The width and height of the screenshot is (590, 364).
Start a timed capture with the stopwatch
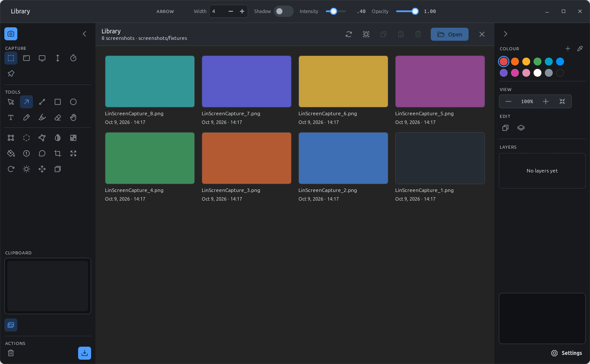(x=73, y=58)
